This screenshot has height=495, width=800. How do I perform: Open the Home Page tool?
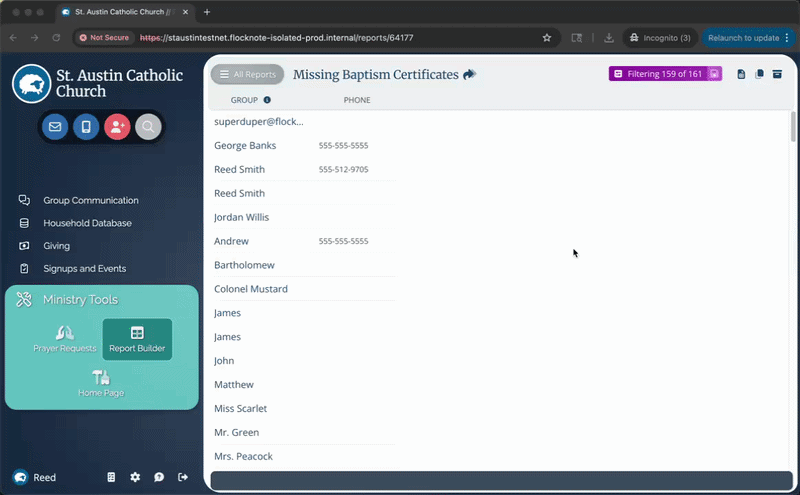(101, 384)
